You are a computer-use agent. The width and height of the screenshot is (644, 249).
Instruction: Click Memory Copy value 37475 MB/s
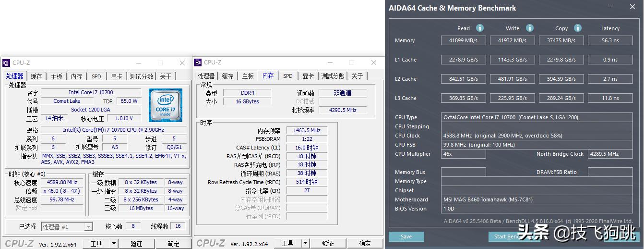tap(561, 40)
